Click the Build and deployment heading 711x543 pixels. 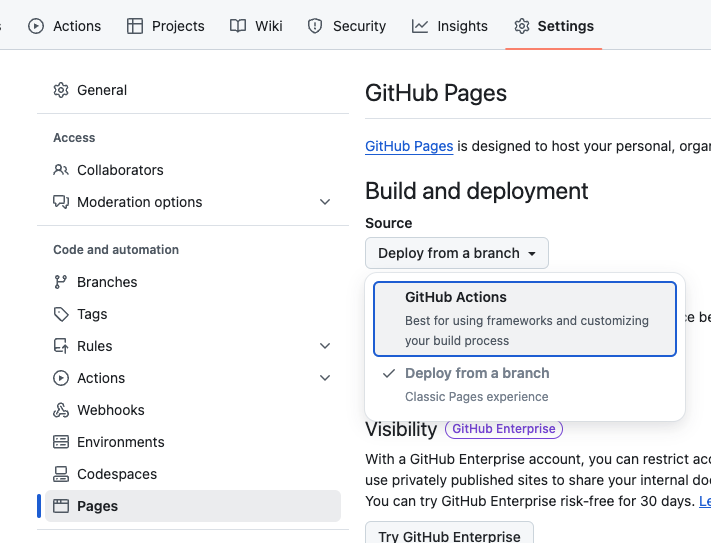(x=477, y=191)
